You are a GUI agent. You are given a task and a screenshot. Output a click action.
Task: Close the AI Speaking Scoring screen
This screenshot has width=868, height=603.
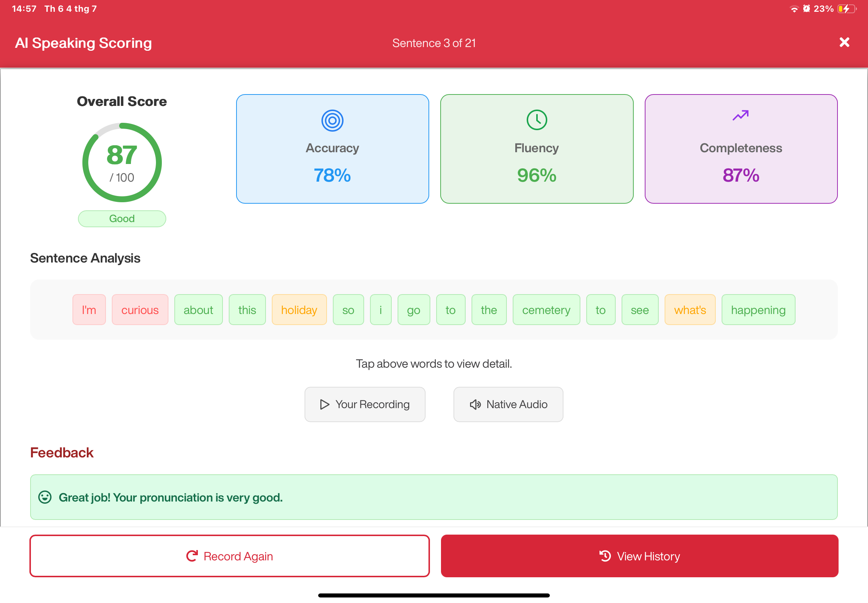(x=844, y=42)
